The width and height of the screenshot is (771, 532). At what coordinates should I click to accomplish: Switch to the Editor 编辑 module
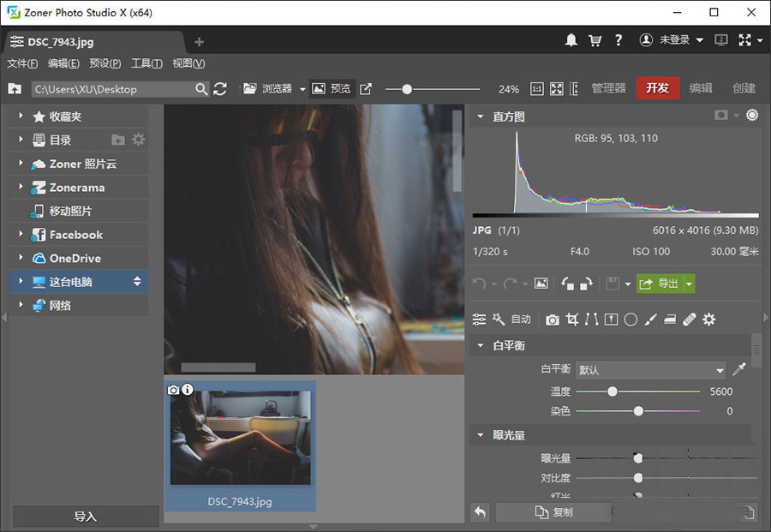point(701,88)
